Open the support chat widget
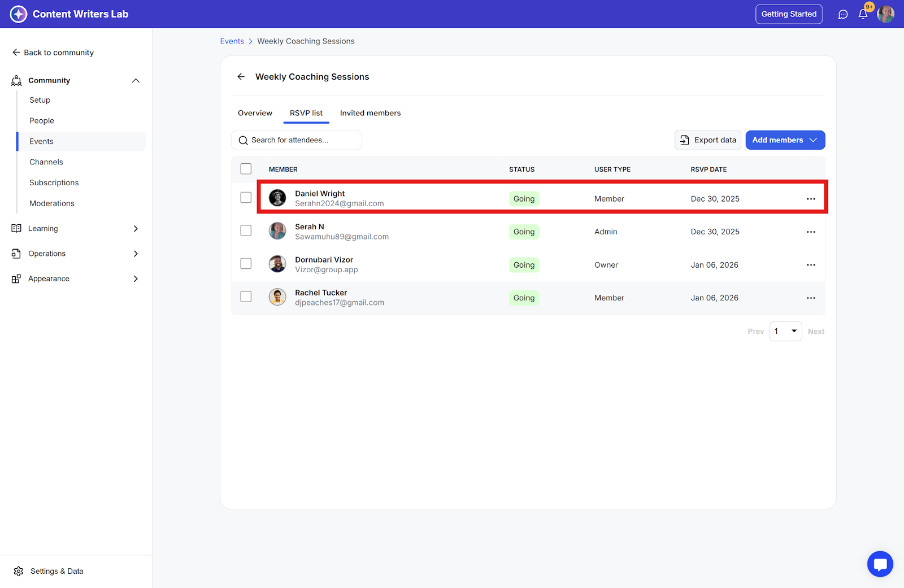Screen dimensions: 904x588 click(880, 564)
